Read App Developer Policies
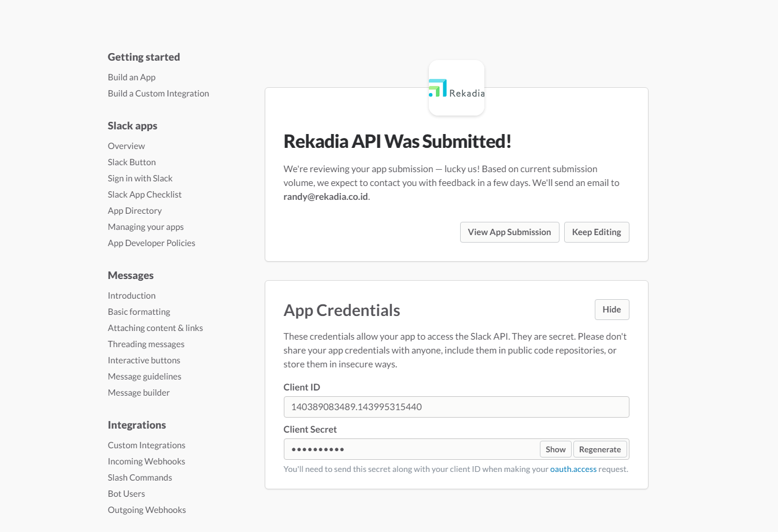 (x=151, y=243)
